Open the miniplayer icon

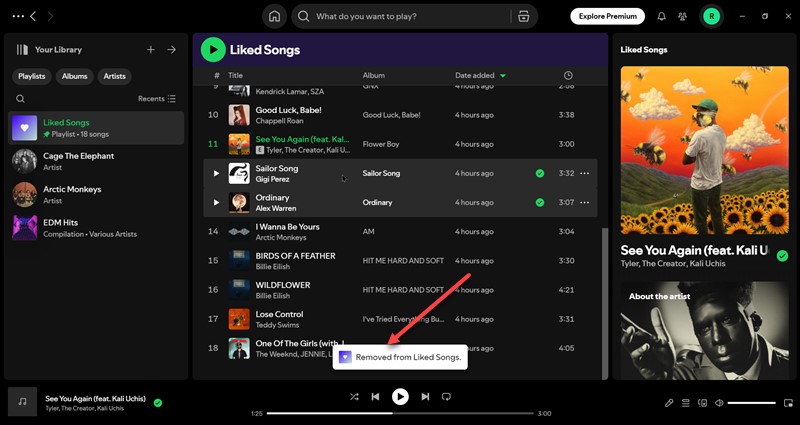point(788,403)
